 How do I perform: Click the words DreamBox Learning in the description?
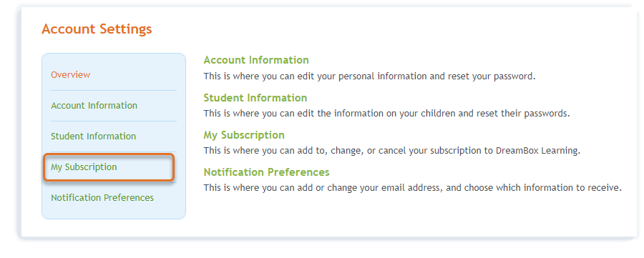[537, 151]
